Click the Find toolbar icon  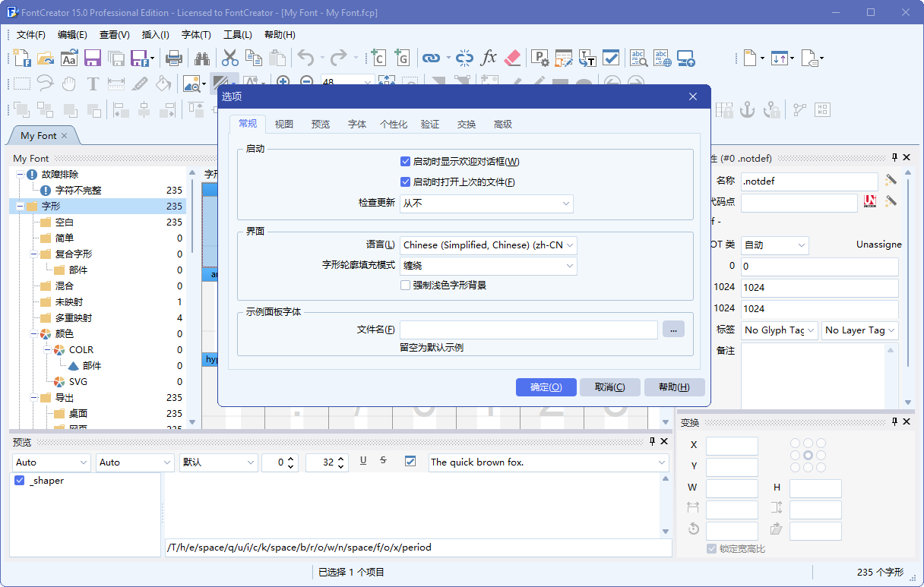coord(202,58)
